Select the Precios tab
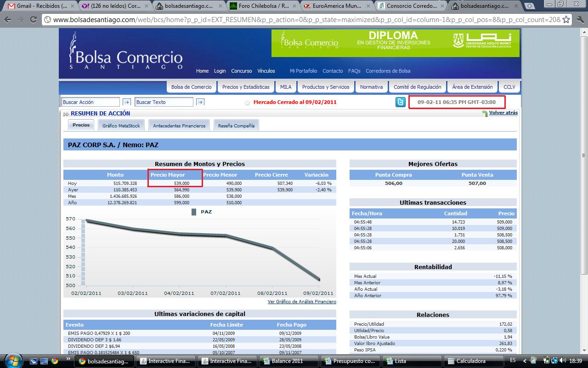 (81, 125)
